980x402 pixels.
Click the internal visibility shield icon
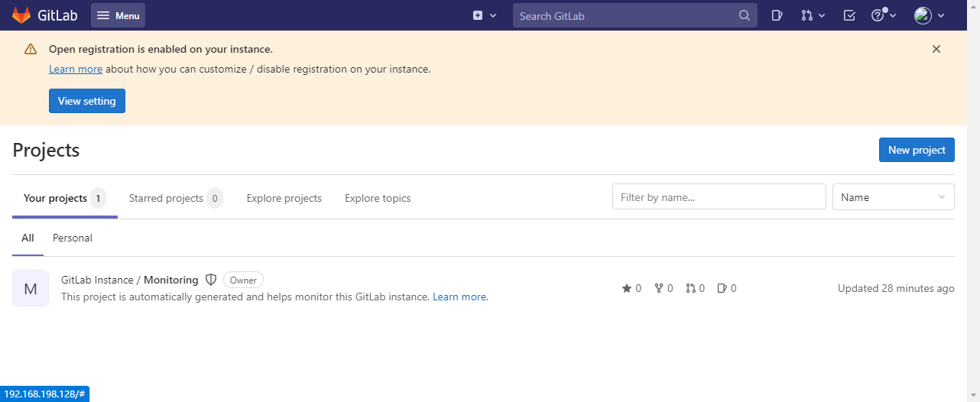click(211, 280)
